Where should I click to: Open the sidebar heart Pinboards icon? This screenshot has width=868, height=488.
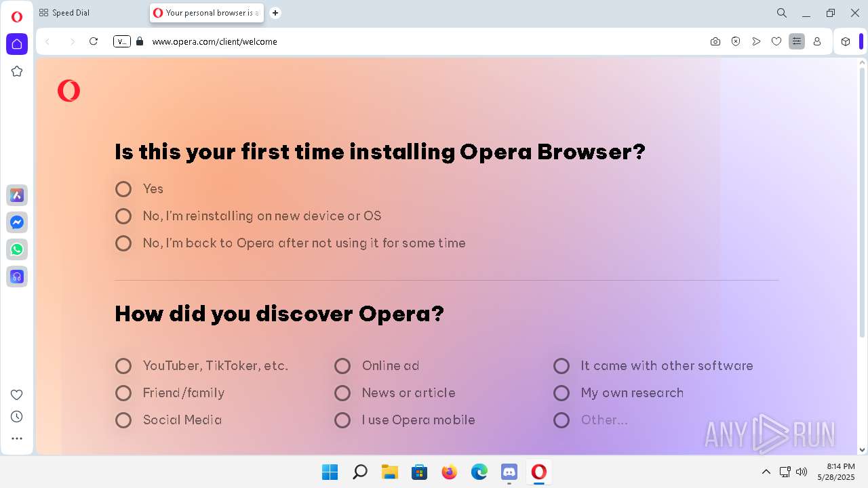click(x=17, y=394)
